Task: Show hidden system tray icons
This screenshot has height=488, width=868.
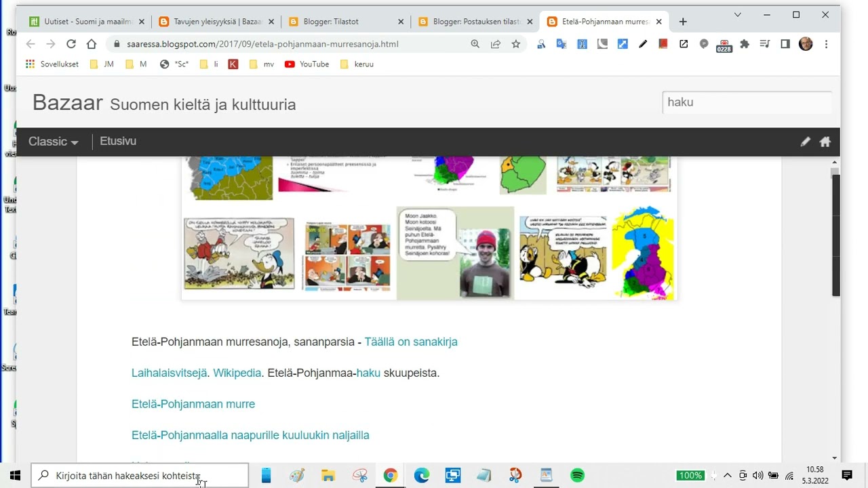Action: tap(728, 475)
